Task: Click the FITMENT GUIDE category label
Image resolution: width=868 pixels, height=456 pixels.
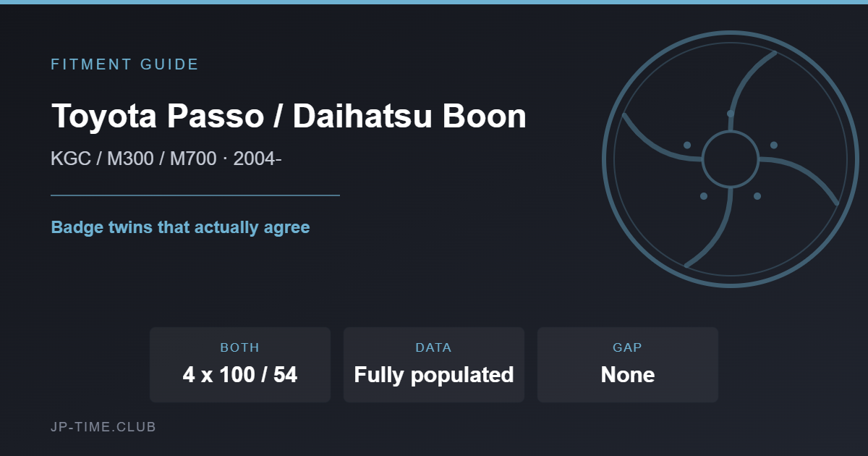Action: click(x=124, y=64)
